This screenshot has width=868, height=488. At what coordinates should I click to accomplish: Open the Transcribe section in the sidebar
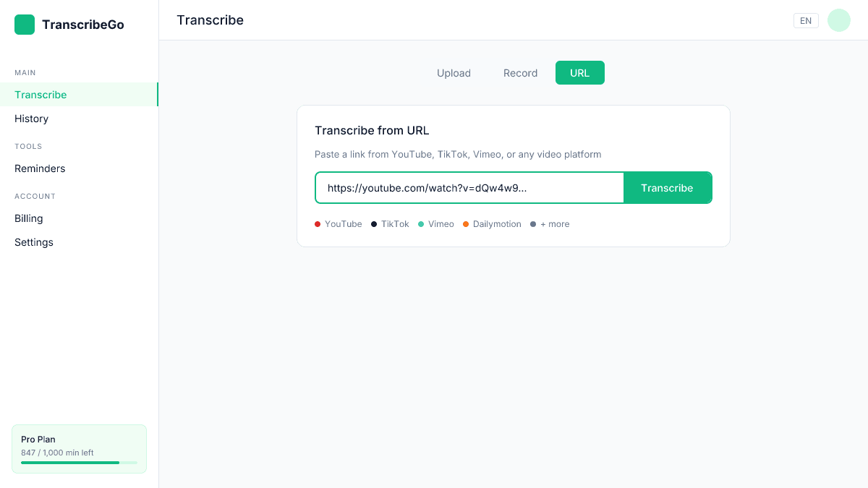[x=41, y=95]
